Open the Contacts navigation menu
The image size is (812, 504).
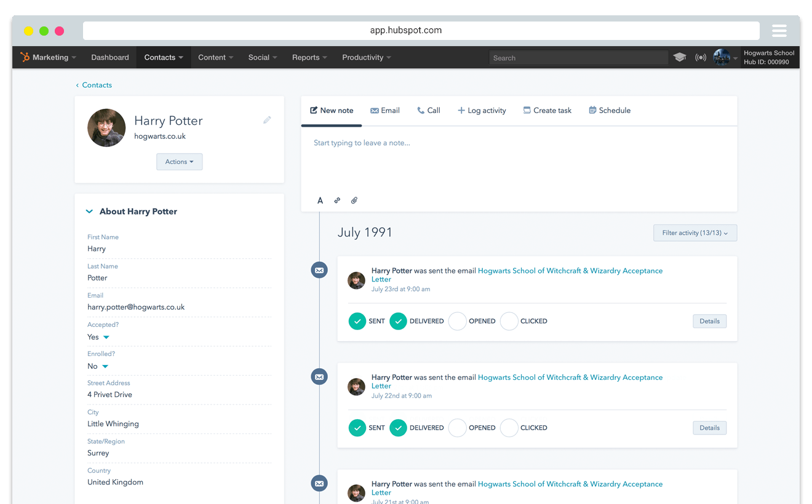click(x=164, y=57)
